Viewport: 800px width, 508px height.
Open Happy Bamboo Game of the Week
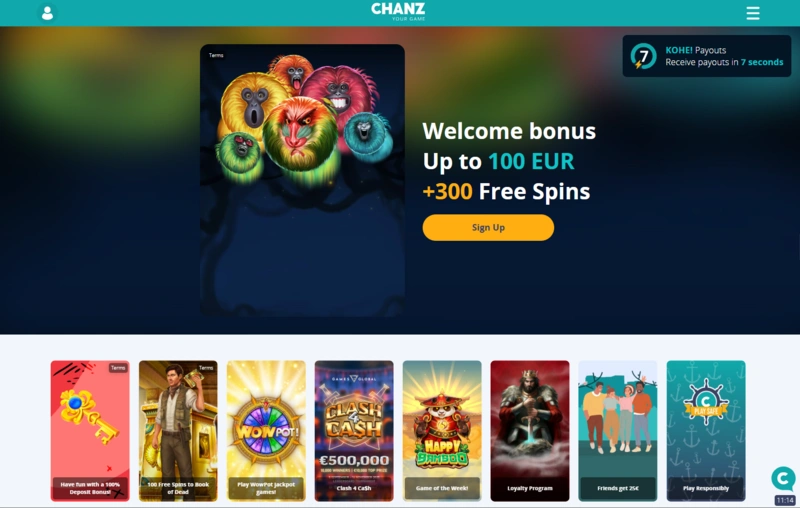(x=442, y=431)
